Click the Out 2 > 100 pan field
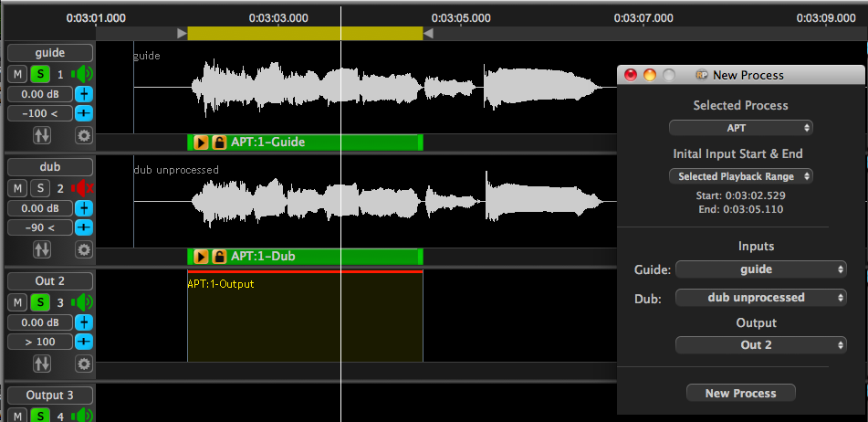 pos(40,342)
